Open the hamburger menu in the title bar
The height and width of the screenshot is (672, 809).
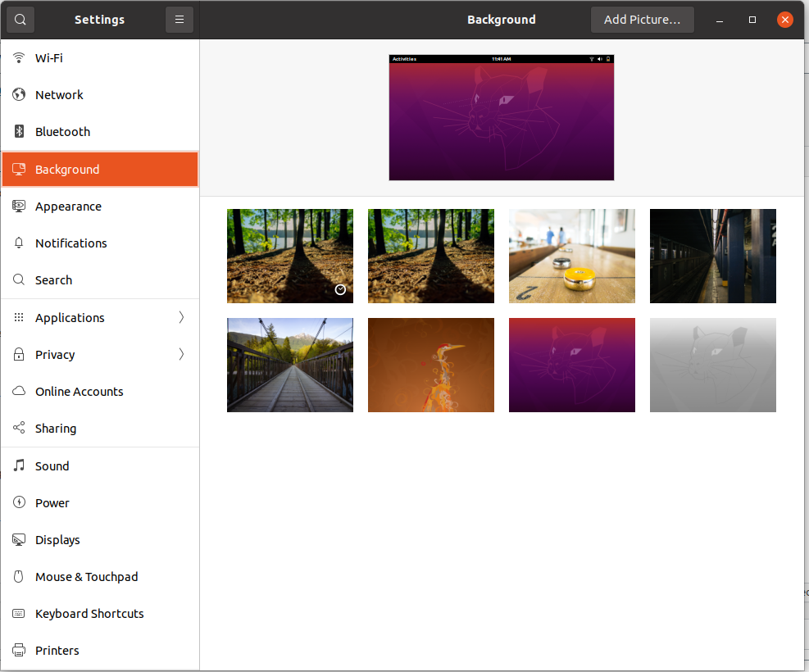pyautogui.click(x=180, y=19)
